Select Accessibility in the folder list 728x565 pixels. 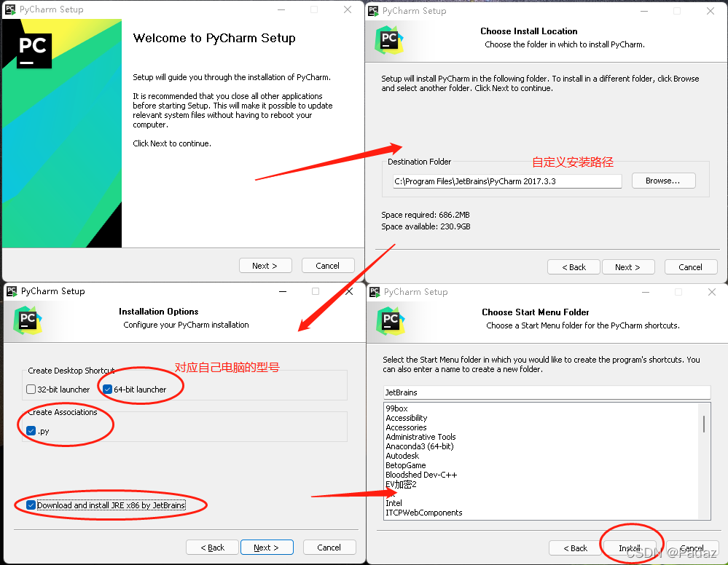coord(407,418)
